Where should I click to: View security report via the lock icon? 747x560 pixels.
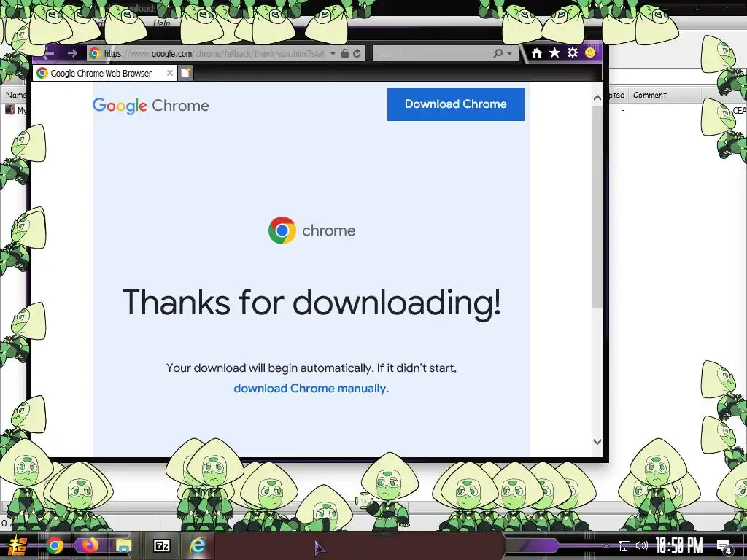click(x=345, y=53)
